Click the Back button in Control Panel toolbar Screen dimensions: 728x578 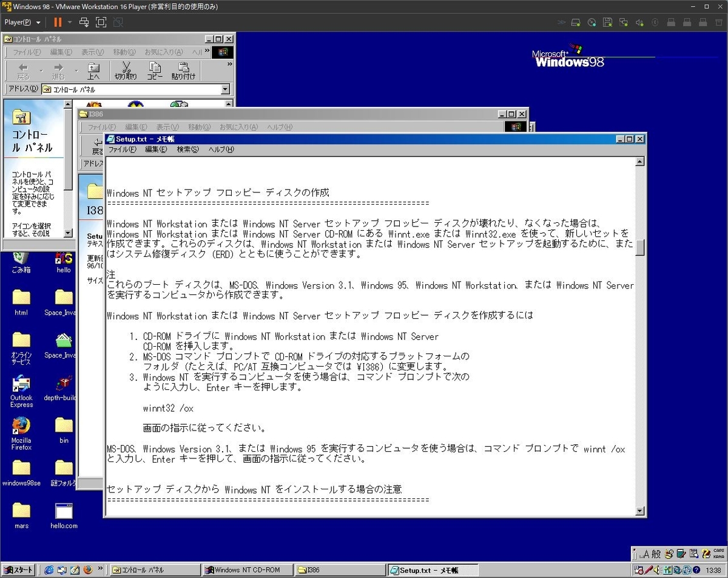tap(23, 70)
